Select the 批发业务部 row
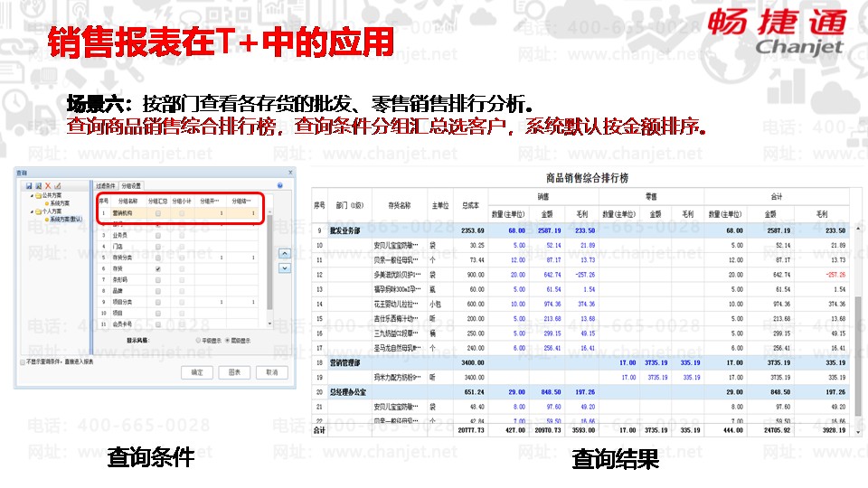This screenshot has width=868, height=488. click(581, 230)
